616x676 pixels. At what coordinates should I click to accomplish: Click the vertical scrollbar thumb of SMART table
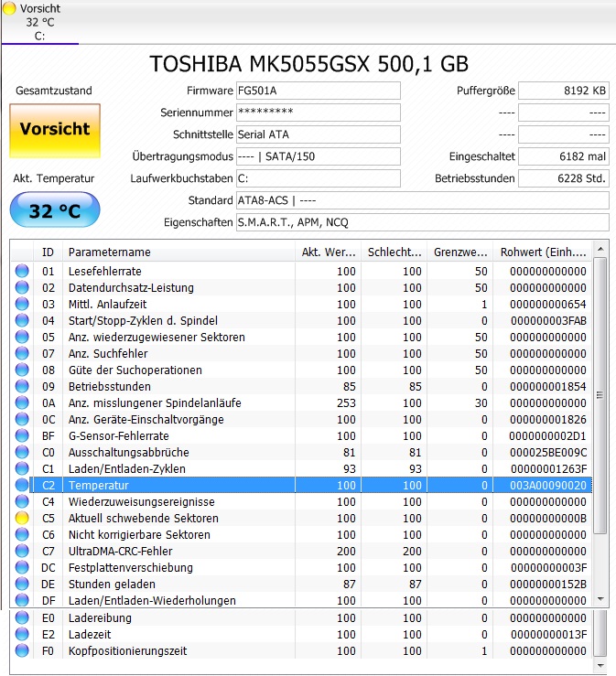click(x=600, y=395)
